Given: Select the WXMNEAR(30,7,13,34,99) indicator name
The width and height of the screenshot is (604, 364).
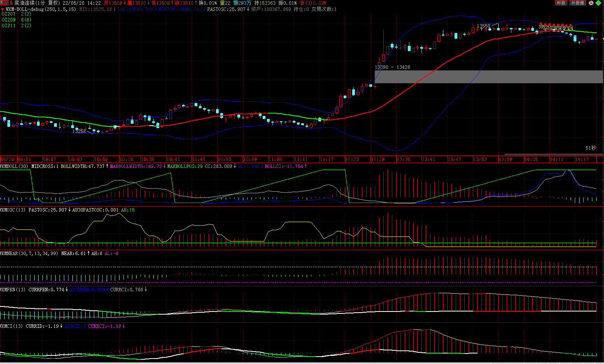Looking at the screenshot, I should pos(29,254).
